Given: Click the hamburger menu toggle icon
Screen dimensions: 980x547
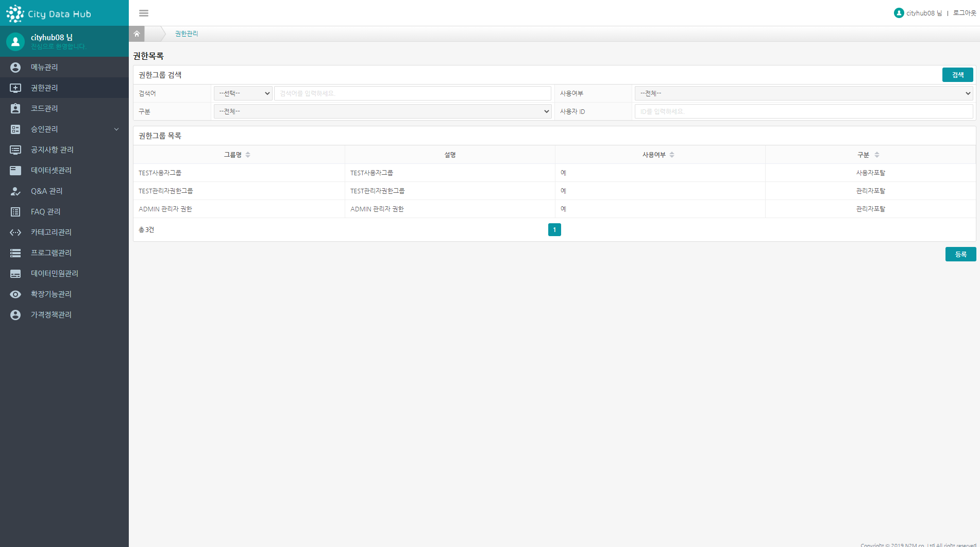Looking at the screenshot, I should 144,13.
